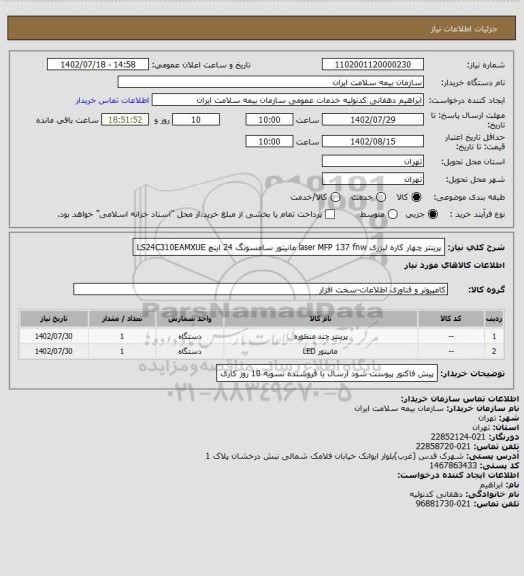This screenshot has width=524, height=576.
Task: Click the response deadline date 1402/07/29
Action: [x=373, y=120]
